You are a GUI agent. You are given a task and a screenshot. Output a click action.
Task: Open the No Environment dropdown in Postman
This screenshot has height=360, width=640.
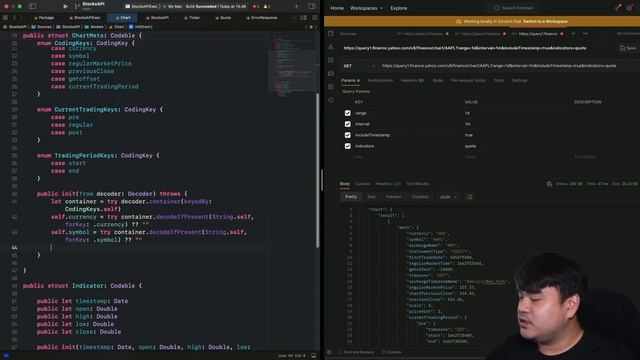click(629, 33)
